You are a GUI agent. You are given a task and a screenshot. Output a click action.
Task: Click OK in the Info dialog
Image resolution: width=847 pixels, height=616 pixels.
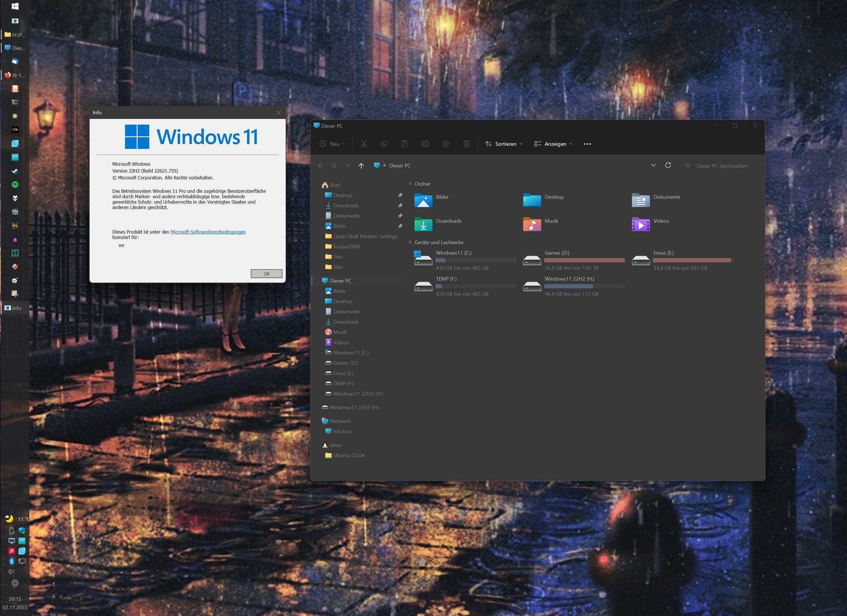tap(266, 274)
